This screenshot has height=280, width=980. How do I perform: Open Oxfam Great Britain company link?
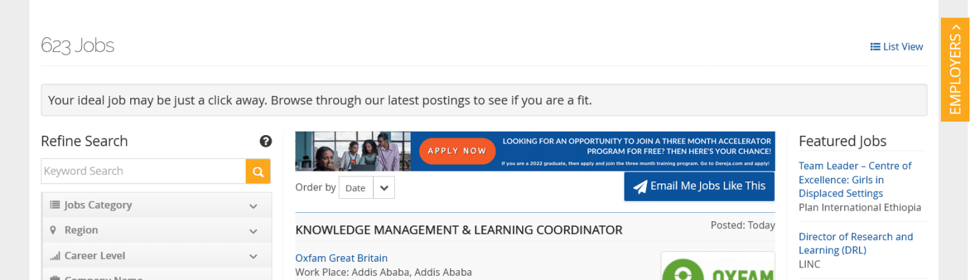pyautogui.click(x=341, y=258)
